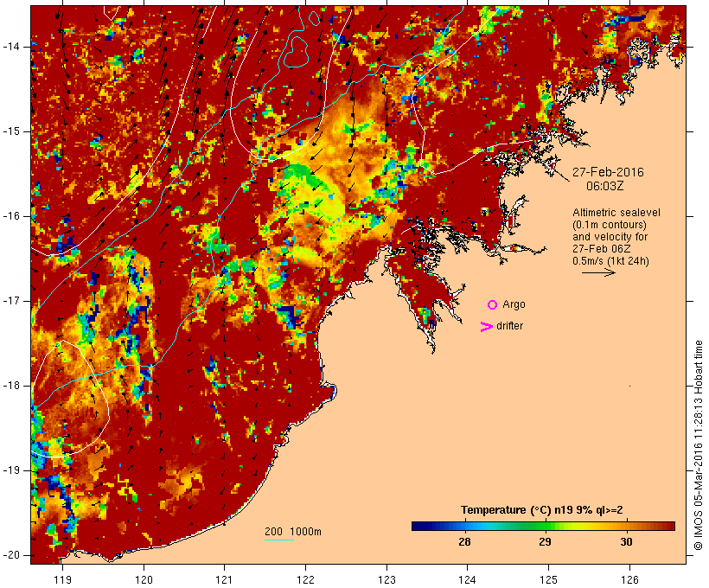Click the '124' longitude axis label

pos(467,579)
